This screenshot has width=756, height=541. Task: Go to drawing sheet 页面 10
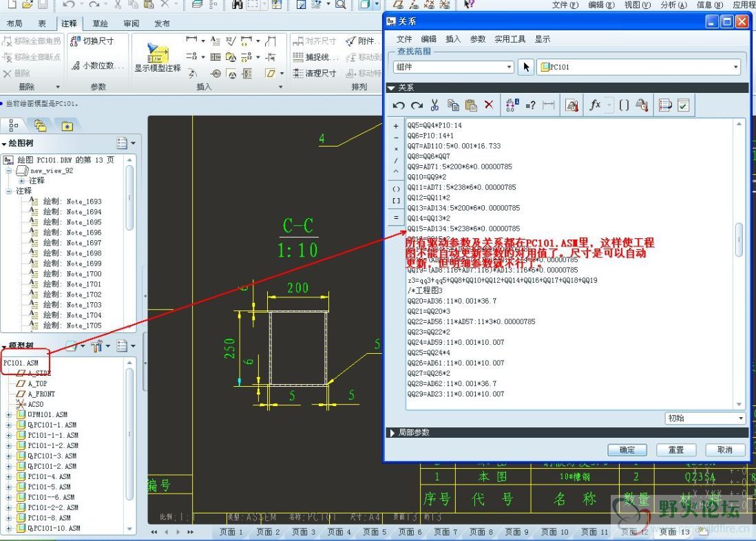[x=554, y=532]
